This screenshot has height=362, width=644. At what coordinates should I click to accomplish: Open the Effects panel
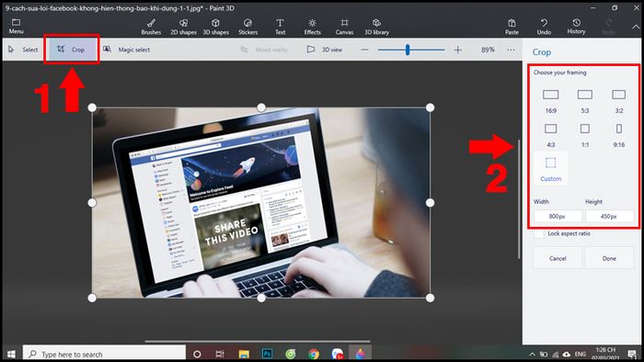tap(312, 27)
